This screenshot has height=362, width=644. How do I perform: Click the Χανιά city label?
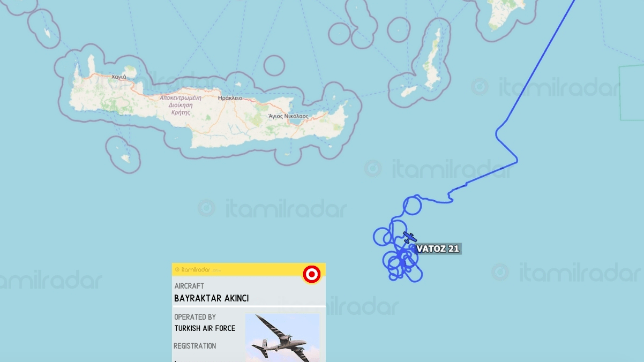(119, 77)
